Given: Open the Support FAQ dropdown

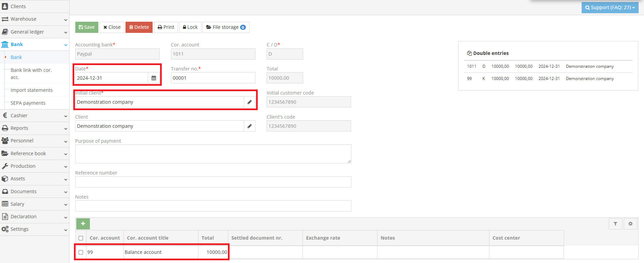Looking at the screenshot, I should coord(610,7).
